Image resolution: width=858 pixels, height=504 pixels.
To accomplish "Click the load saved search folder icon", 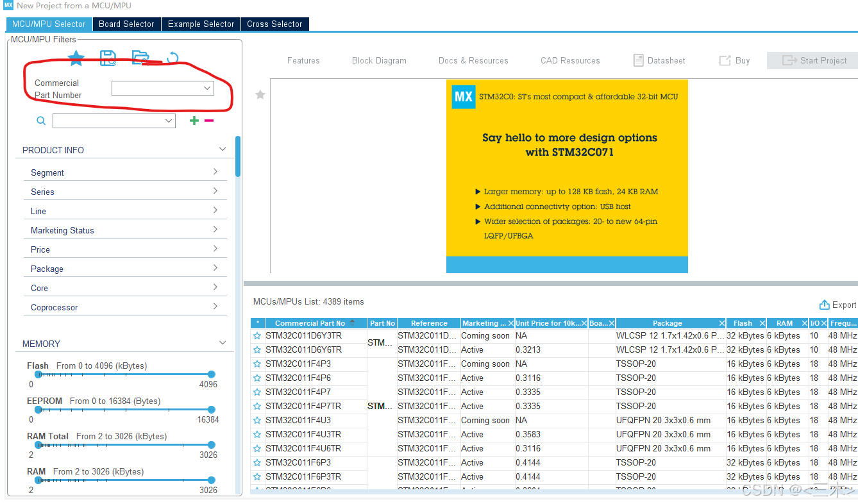I will click(140, 58).
